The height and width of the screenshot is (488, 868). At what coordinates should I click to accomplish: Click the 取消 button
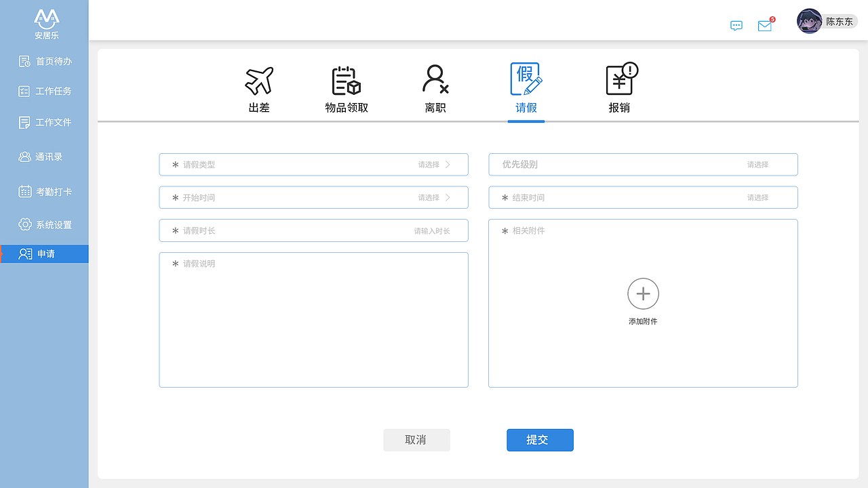[x=416, y=440]
